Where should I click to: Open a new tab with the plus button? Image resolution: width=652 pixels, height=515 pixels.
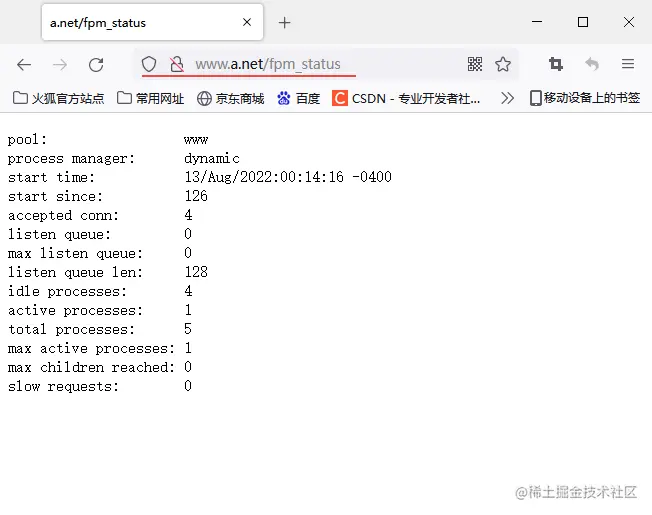pos(284,22)
